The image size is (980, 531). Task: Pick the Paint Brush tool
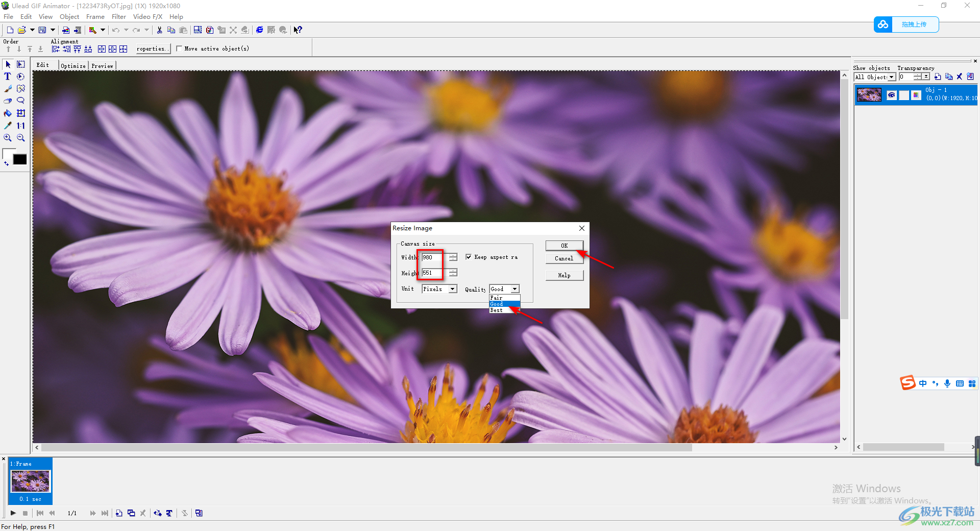[x=8, y=89]
